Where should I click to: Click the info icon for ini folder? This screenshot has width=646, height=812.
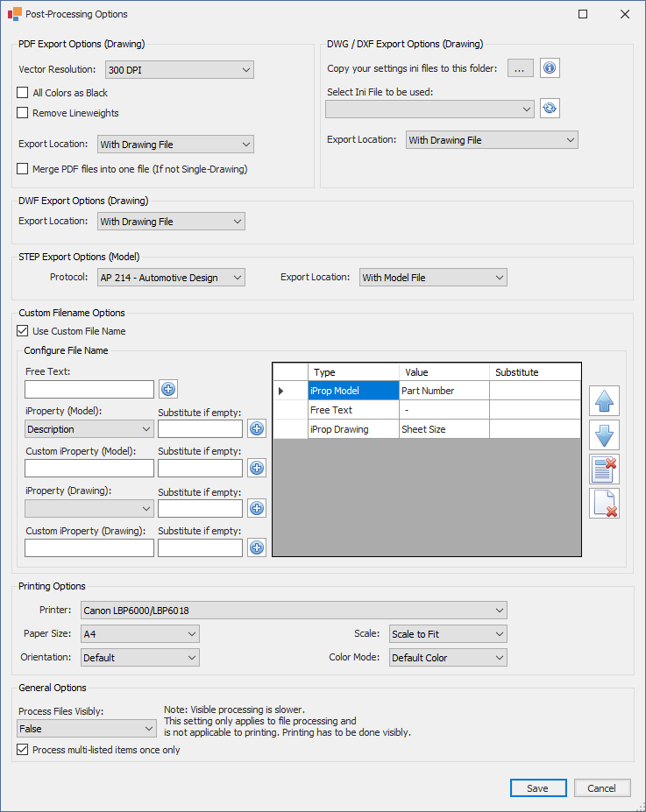[x=550, y=68]
